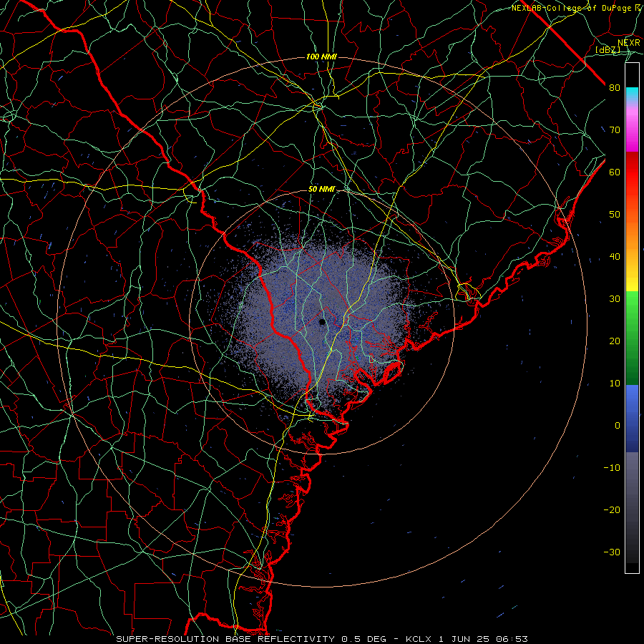Click the "0.5 DEG" elevation angle text
Screen dimensions: 644x644
point(364,639)
